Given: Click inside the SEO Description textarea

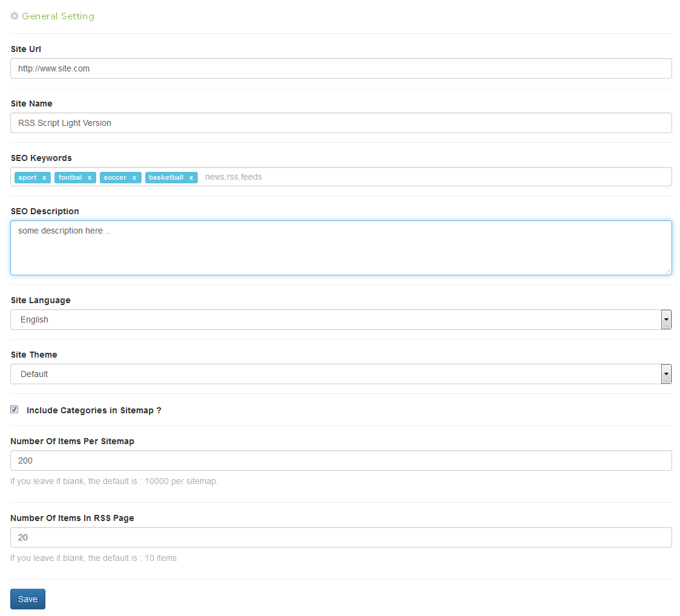Looking at the screenshot, I should click(341, 248).
